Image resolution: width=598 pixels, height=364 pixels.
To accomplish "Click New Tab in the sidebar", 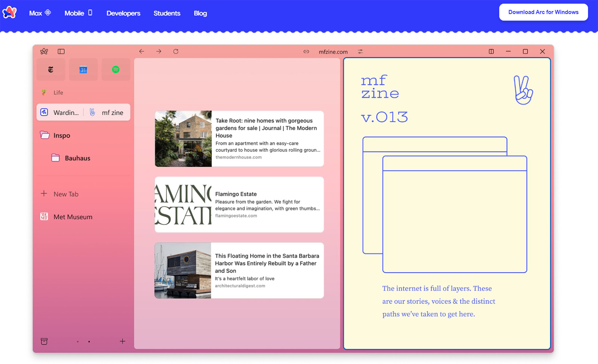I will [65, 194].
